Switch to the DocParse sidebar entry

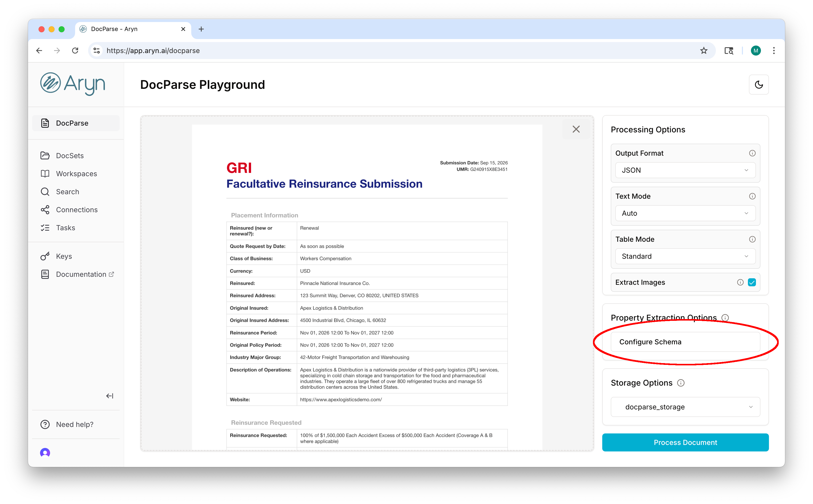[x=72, y=123]
